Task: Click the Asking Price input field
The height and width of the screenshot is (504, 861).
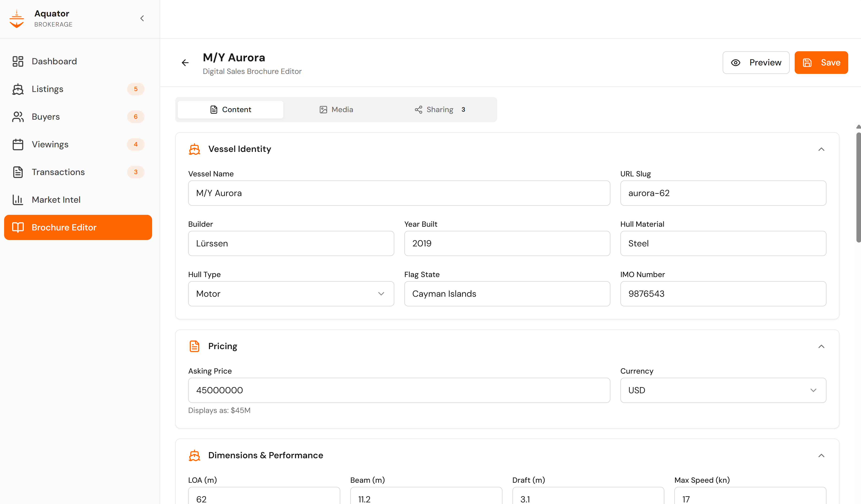Action: click(399, 390)
